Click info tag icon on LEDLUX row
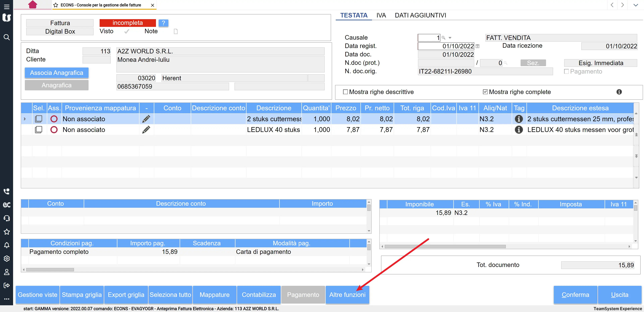This screenshot has height=312, width=644. (x=519, y=130)
